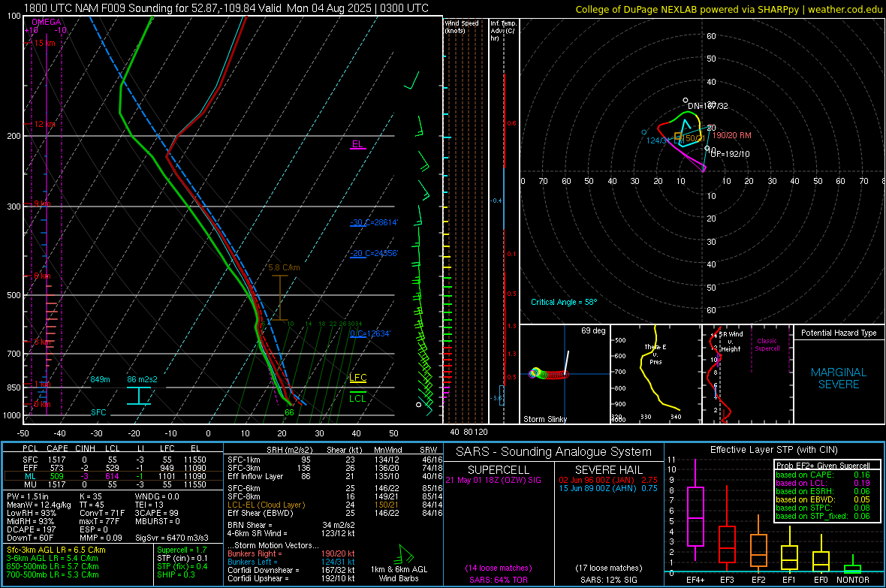The image size is (886, 588).
Task: Click the 'based on ESRH:' probability row
Action: point(823,491)
